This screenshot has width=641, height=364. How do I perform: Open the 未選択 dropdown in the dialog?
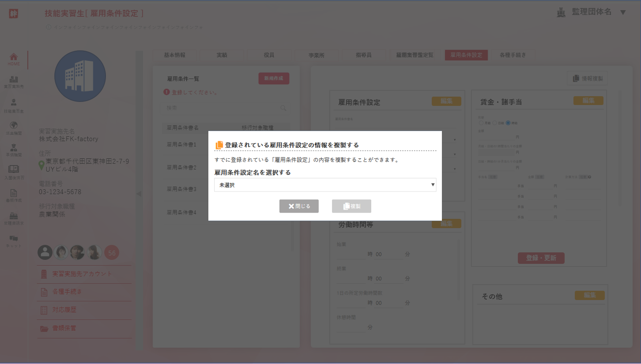pos(325,184)
